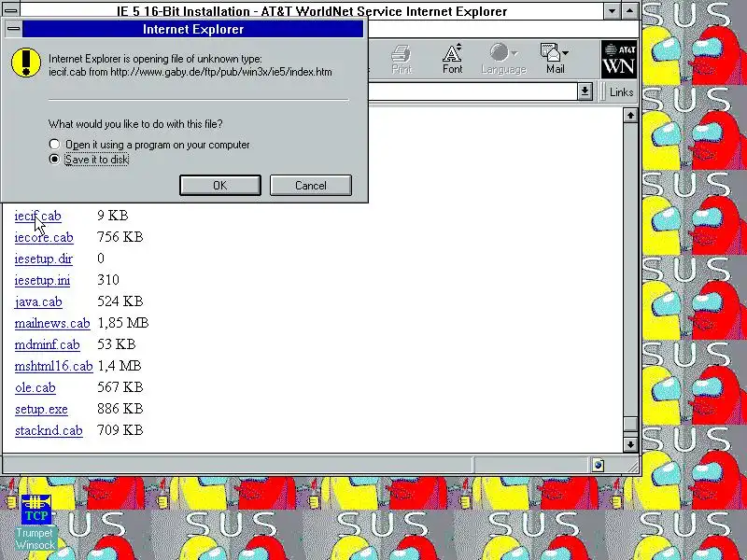Click the browser window maximize arrow
This screenshot has width=747, height=560.
point(629,10)
